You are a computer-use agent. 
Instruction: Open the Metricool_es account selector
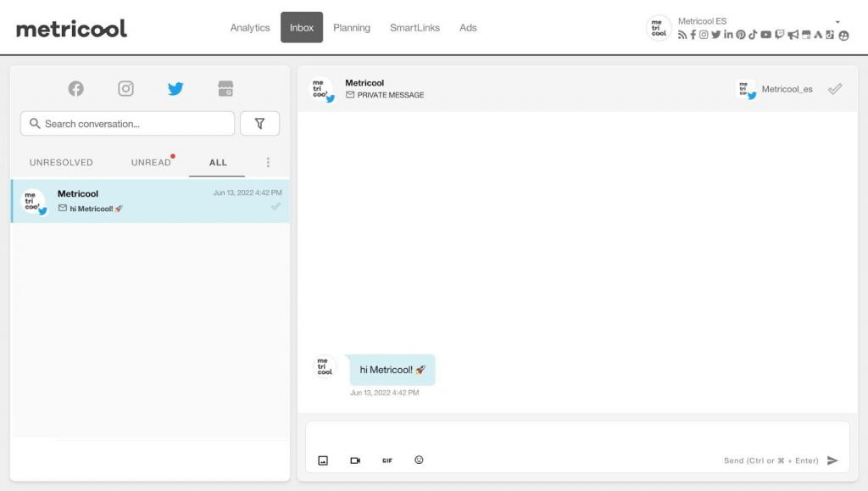[x=775, y=89]
